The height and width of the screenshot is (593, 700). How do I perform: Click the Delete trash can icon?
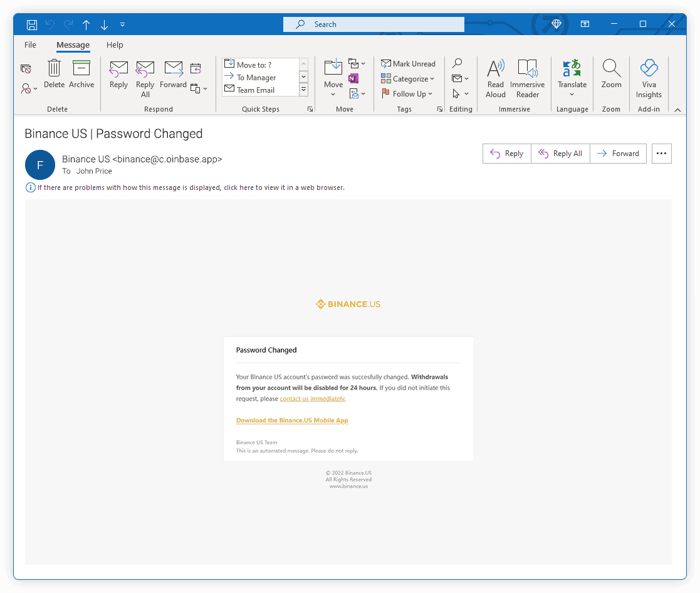55,68
